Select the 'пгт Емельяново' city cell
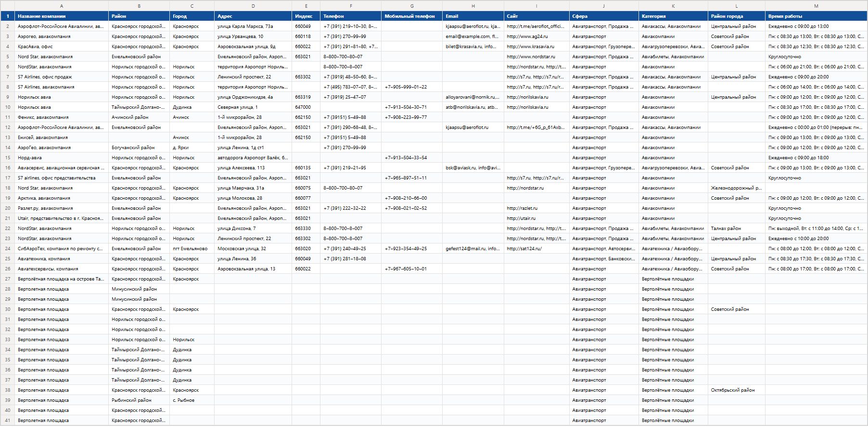 click(192, 249)
